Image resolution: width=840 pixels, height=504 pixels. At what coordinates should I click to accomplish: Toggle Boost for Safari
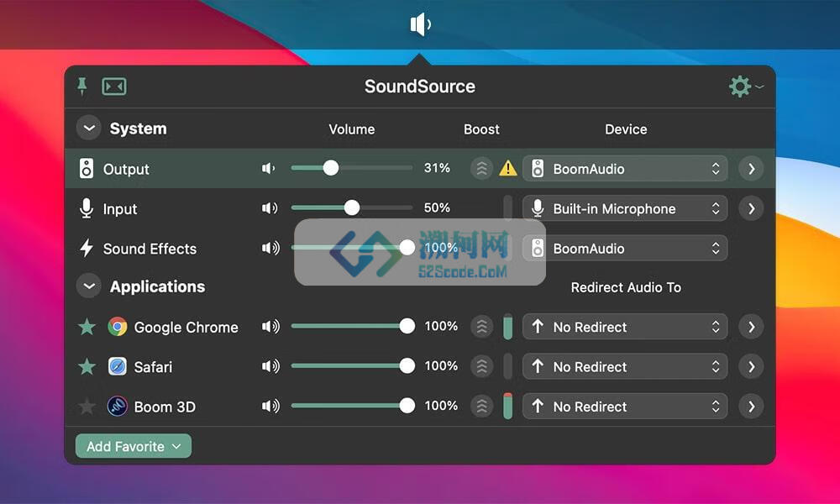click(x=481, y=366)
